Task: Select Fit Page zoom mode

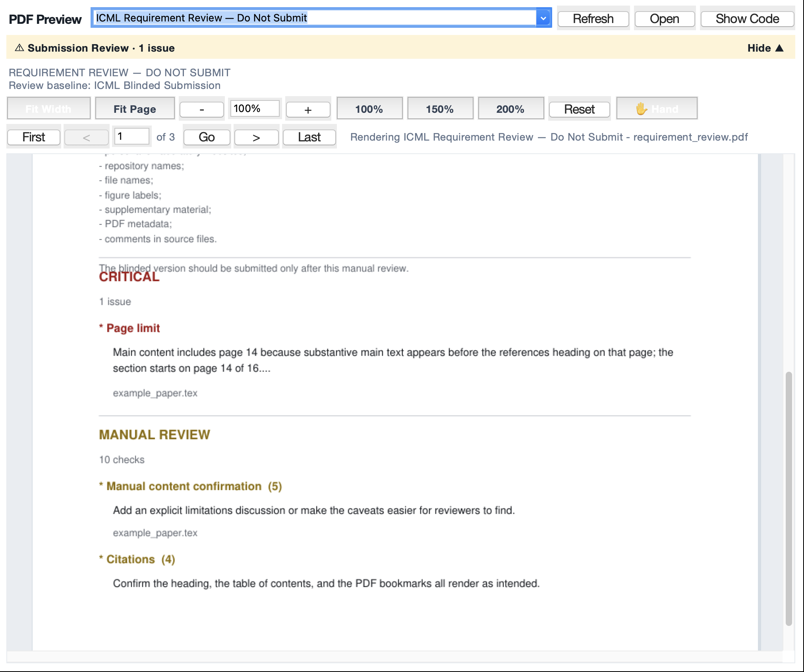Action: (x=135, y=109)
